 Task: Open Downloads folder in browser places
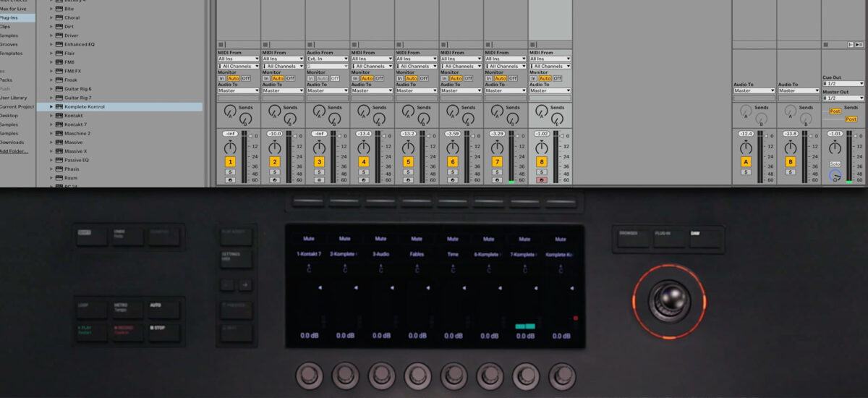[x=12, y=142]
